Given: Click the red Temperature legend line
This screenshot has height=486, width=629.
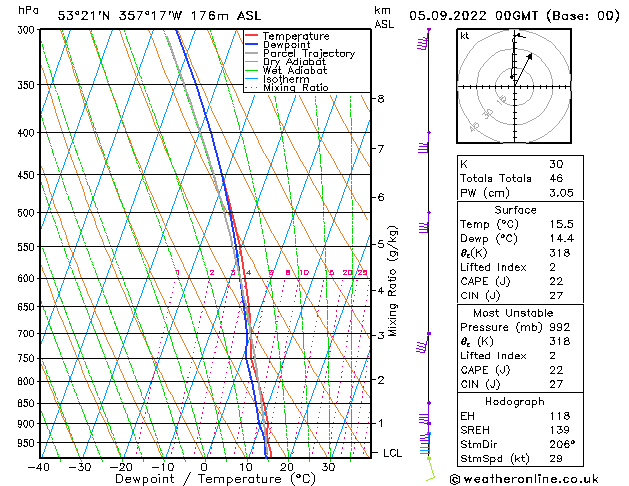Looking at the screenshot, I should coord(252,36).
